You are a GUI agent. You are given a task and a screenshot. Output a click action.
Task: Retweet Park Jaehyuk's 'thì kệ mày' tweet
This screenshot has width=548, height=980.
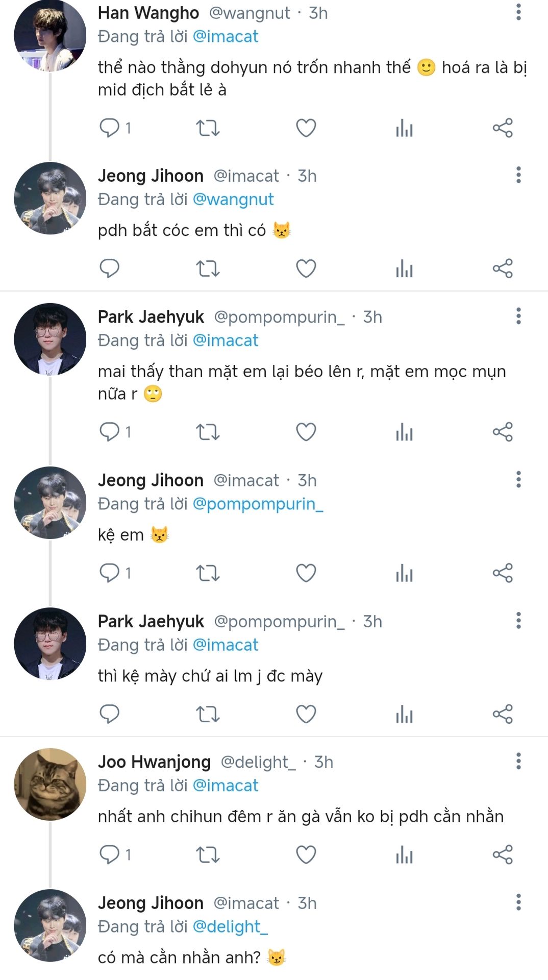click(208, 714)
